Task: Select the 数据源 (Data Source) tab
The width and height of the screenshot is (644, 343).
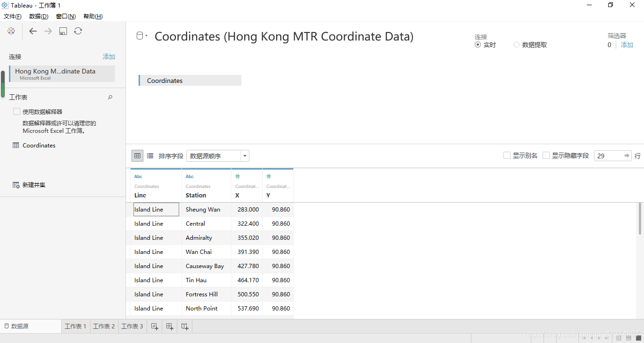Action: click(x=31, y=326)
